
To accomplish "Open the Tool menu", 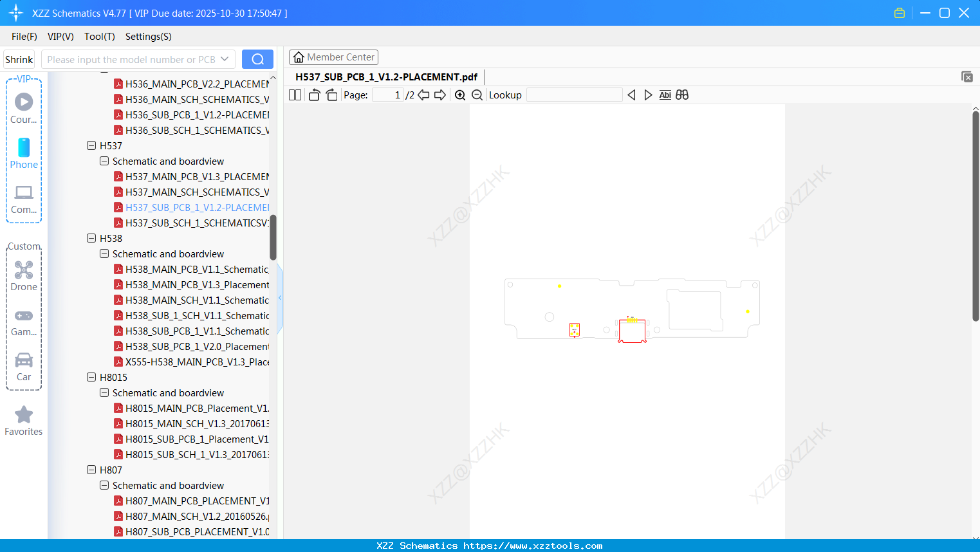I will 99,37.
